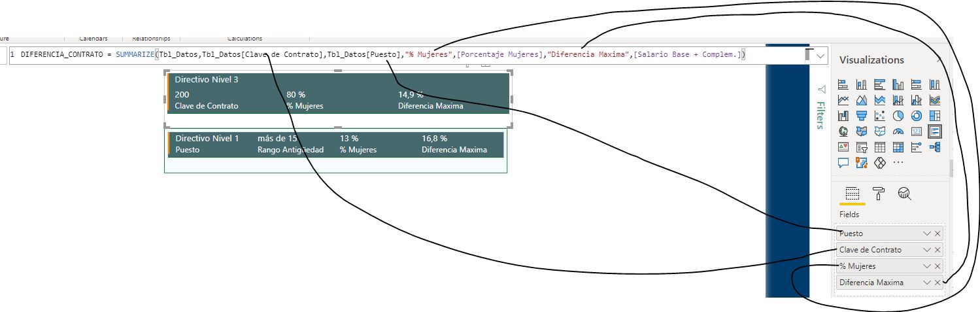Screen dimensions: 980x312
Task: Select Line and stacked column chart visual
Action: tap(898, 100)
